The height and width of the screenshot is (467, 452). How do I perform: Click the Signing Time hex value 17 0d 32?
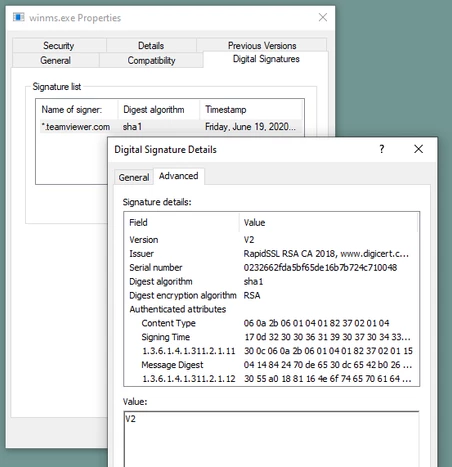tap(327, 337)
